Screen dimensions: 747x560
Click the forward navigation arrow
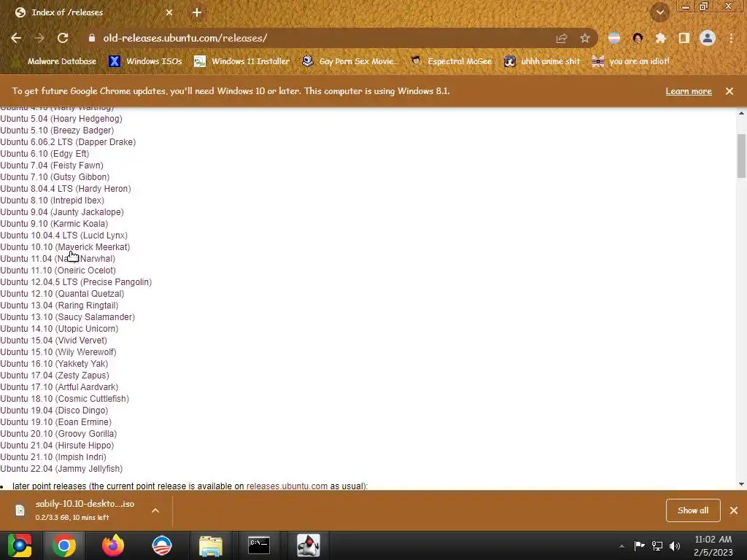(x=39, y=38)
